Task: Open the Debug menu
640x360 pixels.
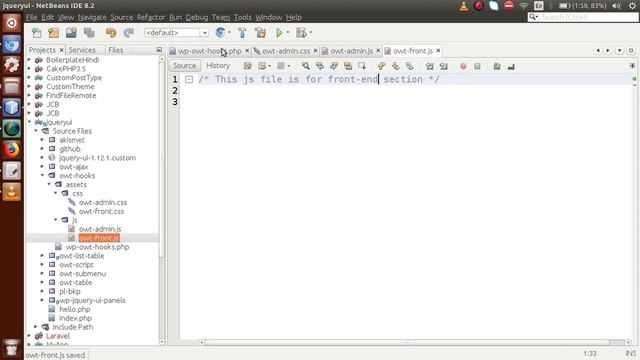Action: [x=197, y=17]
